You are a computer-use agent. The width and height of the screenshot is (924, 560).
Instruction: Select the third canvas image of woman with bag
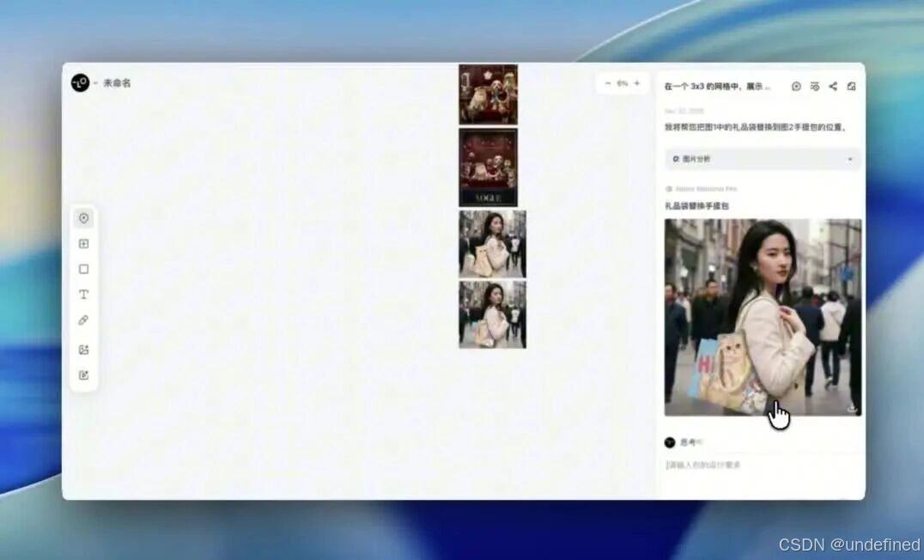pos(492,244)
